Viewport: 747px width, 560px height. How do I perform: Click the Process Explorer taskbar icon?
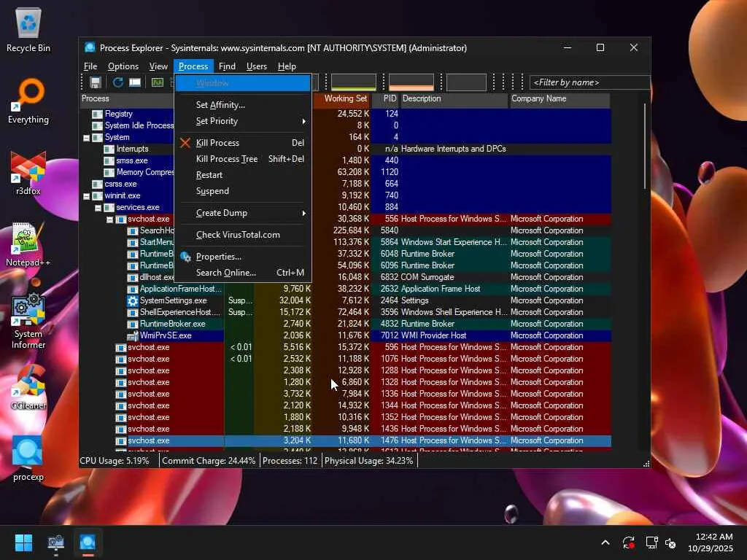pyautogui.click(x=88, y=542)
